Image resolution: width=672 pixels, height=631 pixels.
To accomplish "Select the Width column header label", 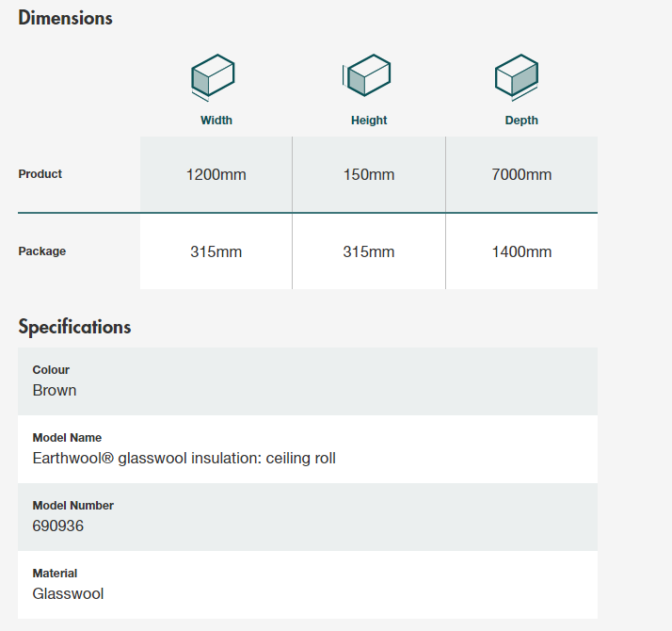I will click(216, 121).
